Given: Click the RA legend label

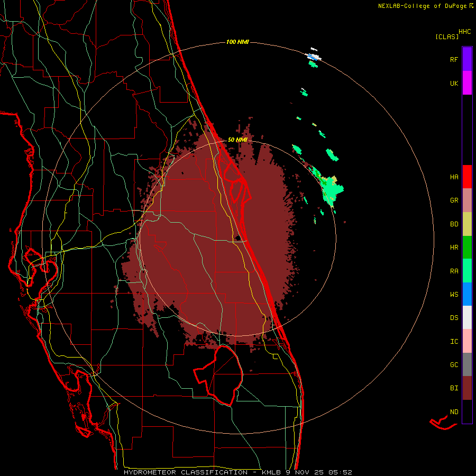Looking at the screenshot, I should (x=454, y=271).
